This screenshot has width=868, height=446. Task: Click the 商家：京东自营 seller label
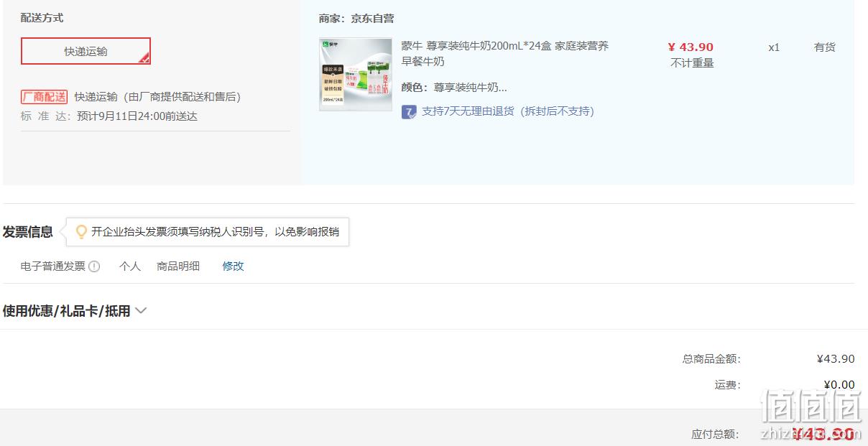(x=356, y=19)
